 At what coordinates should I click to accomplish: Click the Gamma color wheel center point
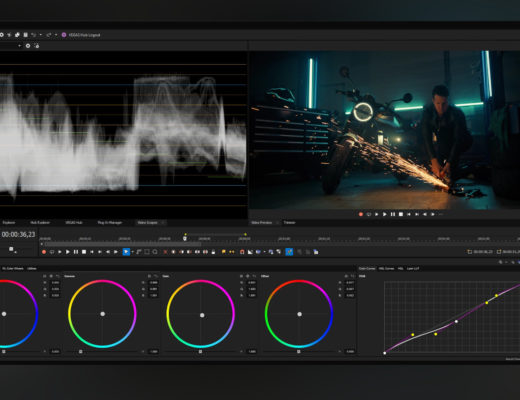click(x=103, y=314)
